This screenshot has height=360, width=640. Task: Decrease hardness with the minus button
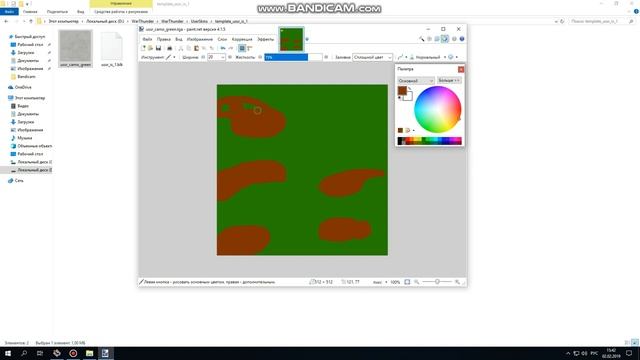[x=260, y=57]
